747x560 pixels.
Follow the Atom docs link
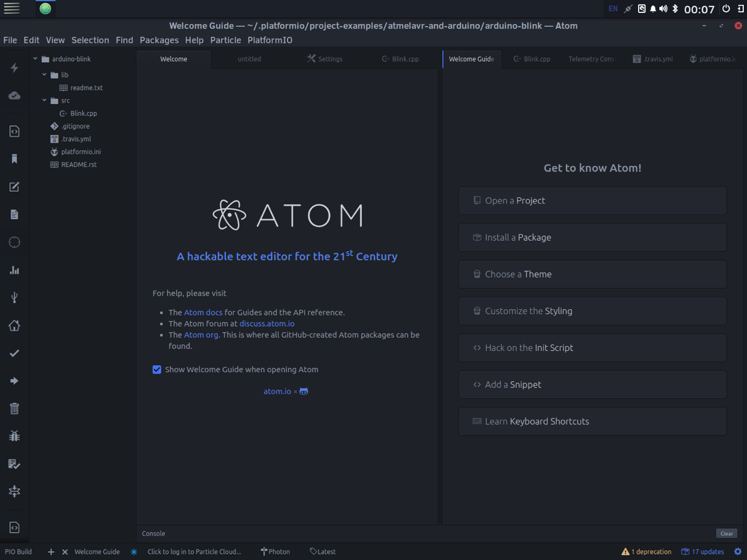203,312
